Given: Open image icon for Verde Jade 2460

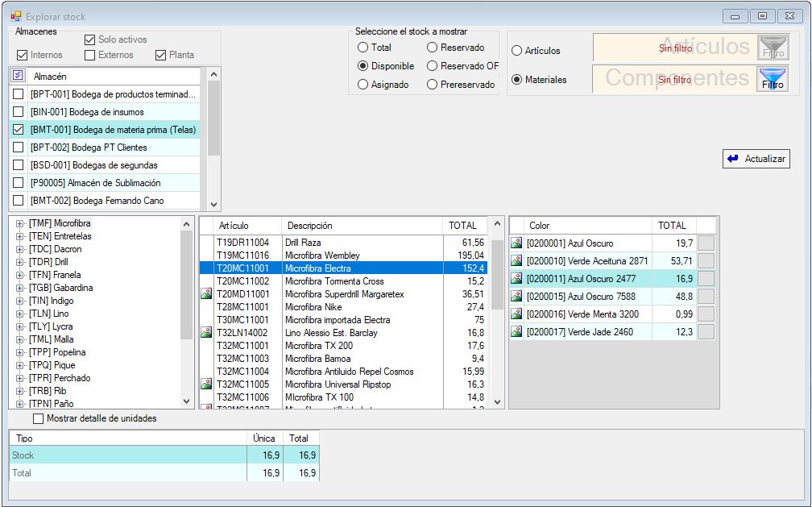Looking at the screenshot, I should [517, 332].
